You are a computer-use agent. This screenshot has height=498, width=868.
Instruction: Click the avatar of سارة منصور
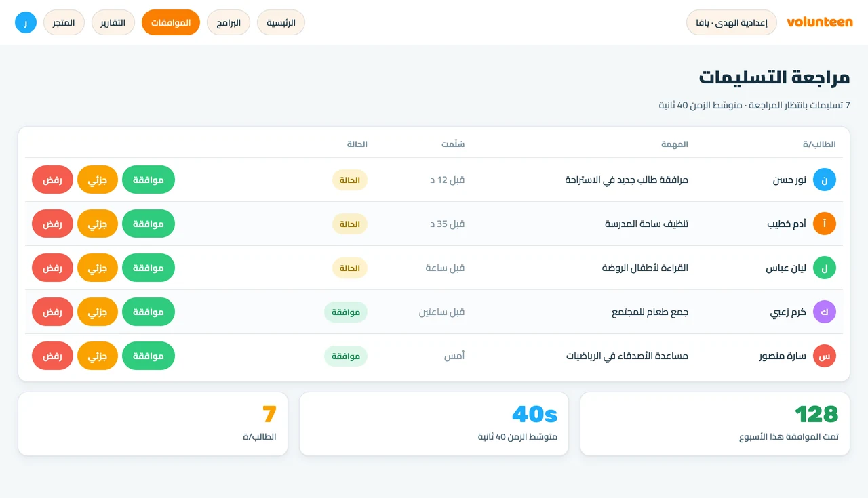pos(825,356)
